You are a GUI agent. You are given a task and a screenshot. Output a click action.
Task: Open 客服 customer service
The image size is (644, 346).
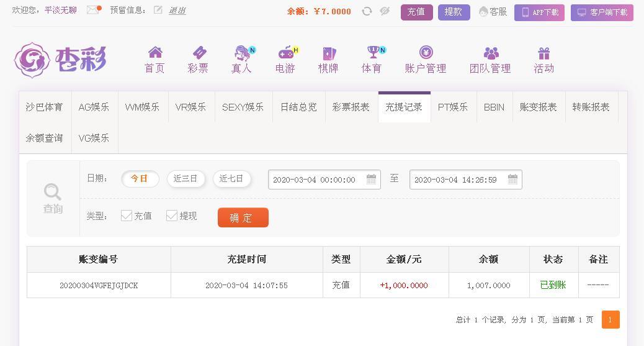[x=493, y=12]
